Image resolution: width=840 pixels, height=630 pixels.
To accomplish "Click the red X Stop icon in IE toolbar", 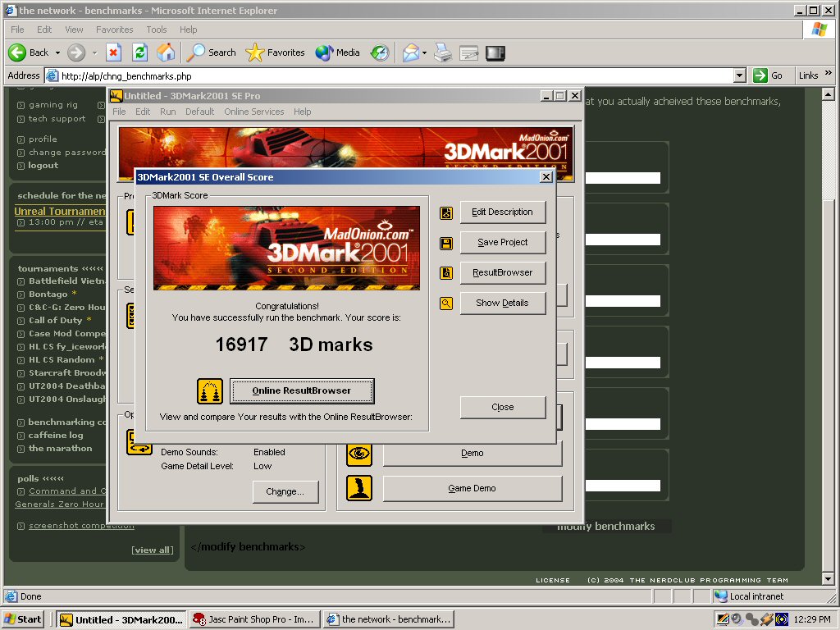I will click(113, 52).
